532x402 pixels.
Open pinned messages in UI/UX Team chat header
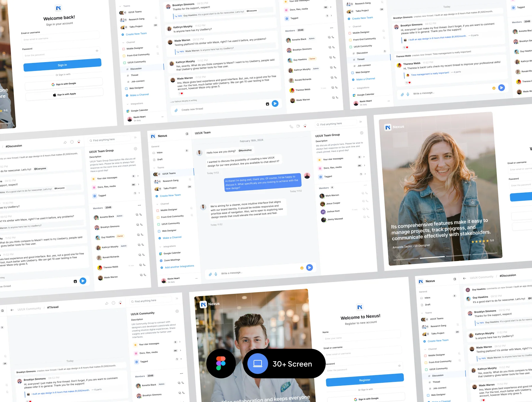(305, 126)
